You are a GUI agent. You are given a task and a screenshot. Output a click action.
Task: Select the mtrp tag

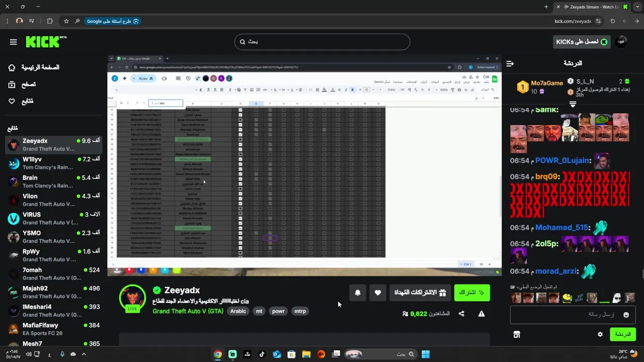click(x=300, y=311)
